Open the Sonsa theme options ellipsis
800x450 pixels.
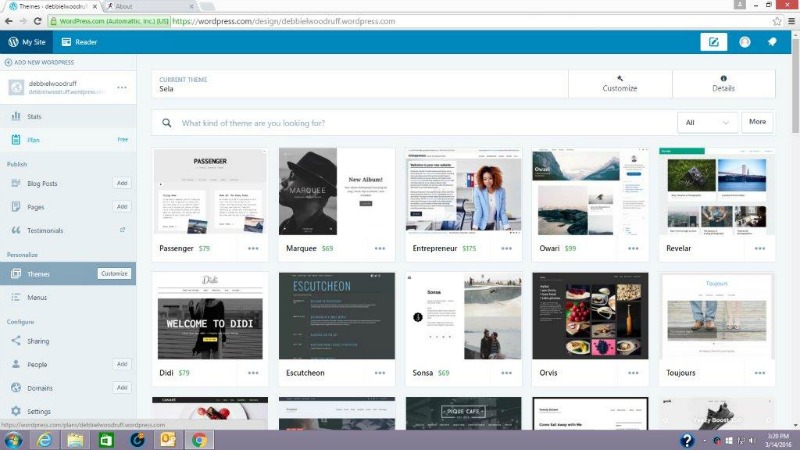pyautogui.click(x=507, y=373)
